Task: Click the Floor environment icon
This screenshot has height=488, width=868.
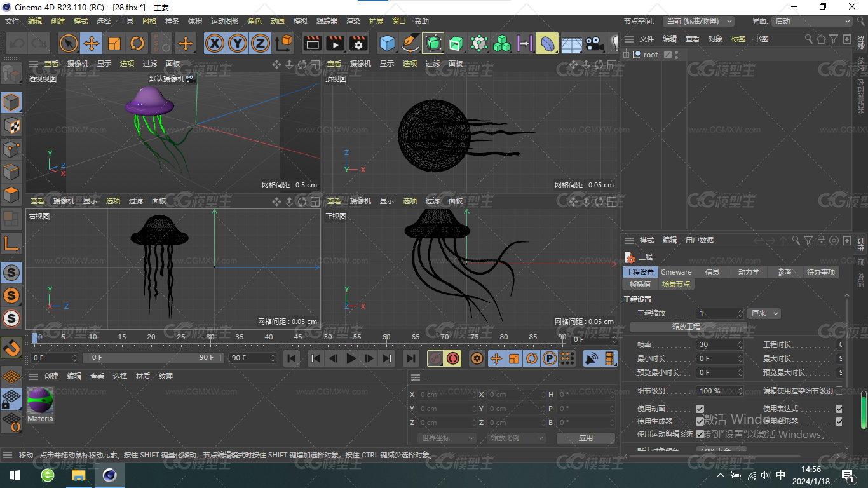Action: pyautogui.click(x=571, y=43)
